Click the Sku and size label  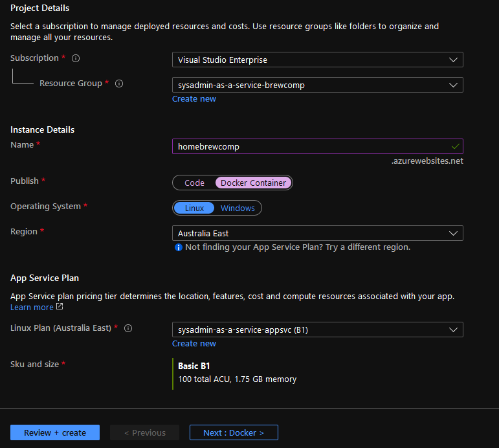(35, 364)
